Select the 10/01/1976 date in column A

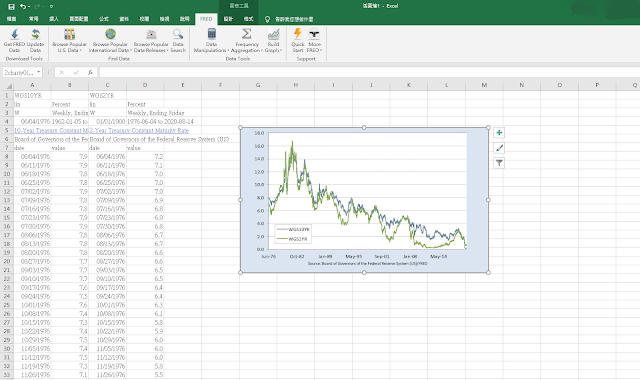32,305
